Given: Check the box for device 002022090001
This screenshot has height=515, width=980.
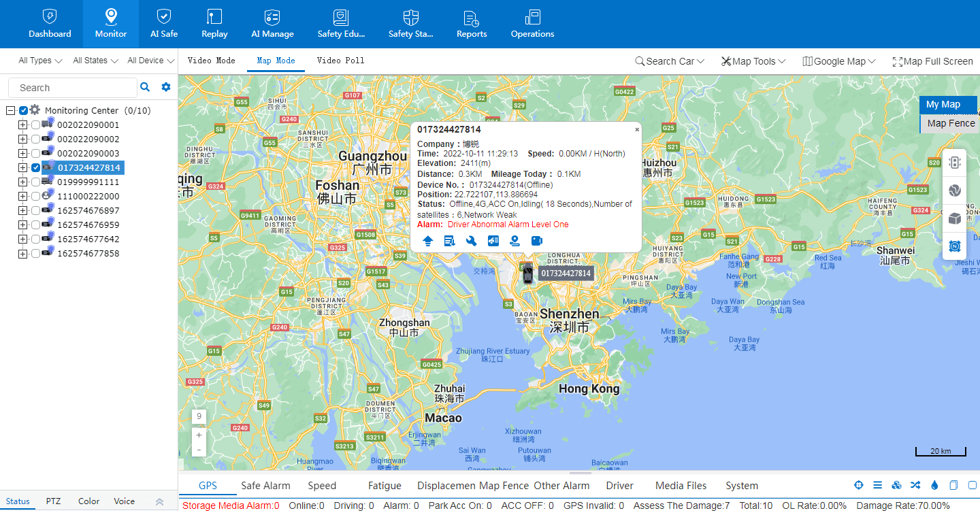Looking at the screenshot, I should click(35, 125).
